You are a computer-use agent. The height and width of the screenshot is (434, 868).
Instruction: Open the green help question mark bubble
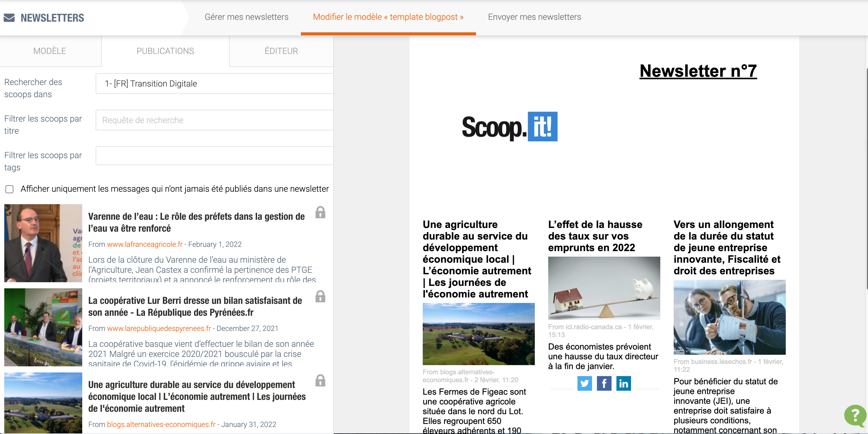click(x=855, y=415)
